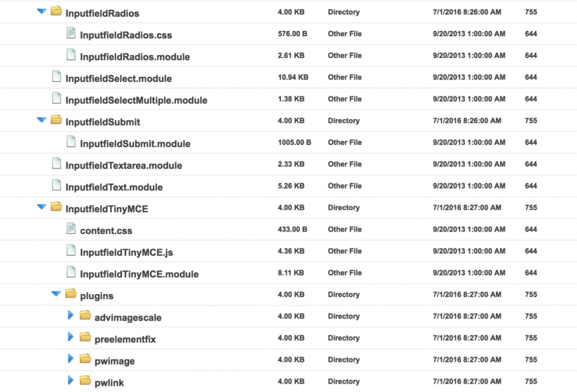Click the InputfieldTinyMCE.js file icon

click(x=71, y=251)
